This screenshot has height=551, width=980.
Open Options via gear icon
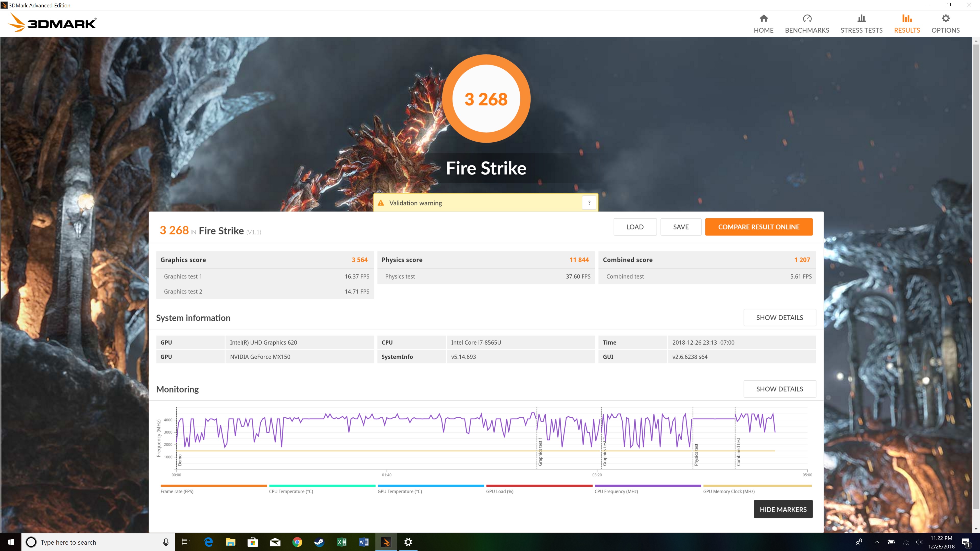coord(945,18)
